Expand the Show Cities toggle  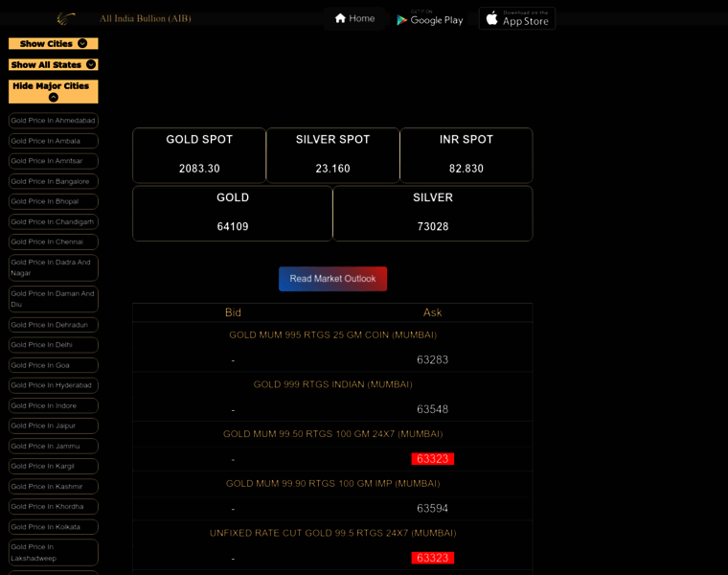click(x=54, y=43)
